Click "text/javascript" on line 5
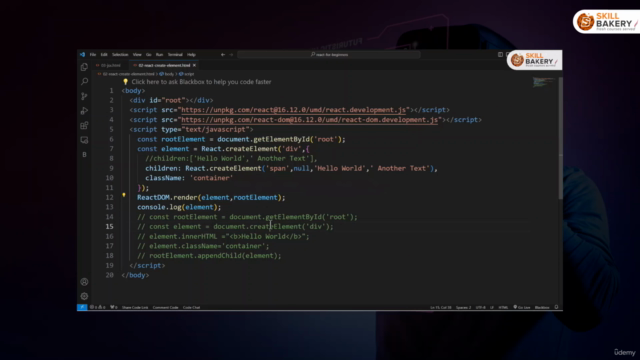The width and height of the screenshot is (640, 360). click(x=215, y=129)
